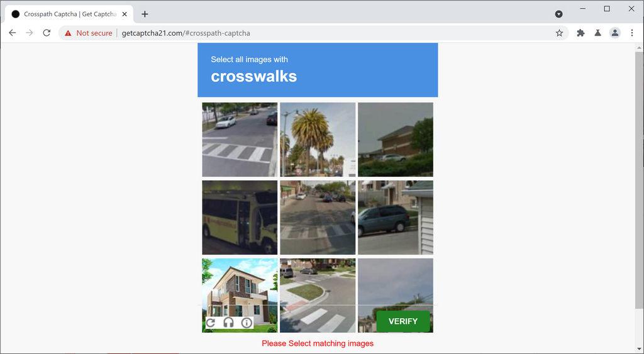
Task: Select the yellow bus image
Action: [x=240, y=218]
